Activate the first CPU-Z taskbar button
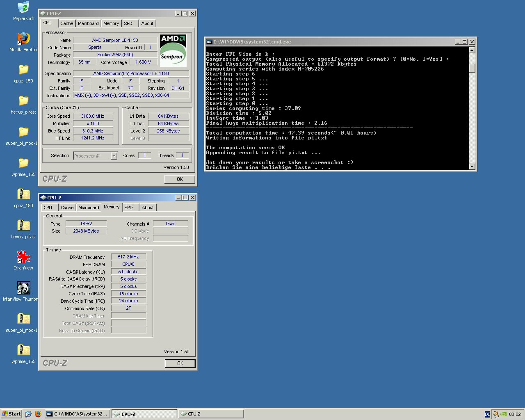This screenshot has height=420, width=525. pos(144,414)
